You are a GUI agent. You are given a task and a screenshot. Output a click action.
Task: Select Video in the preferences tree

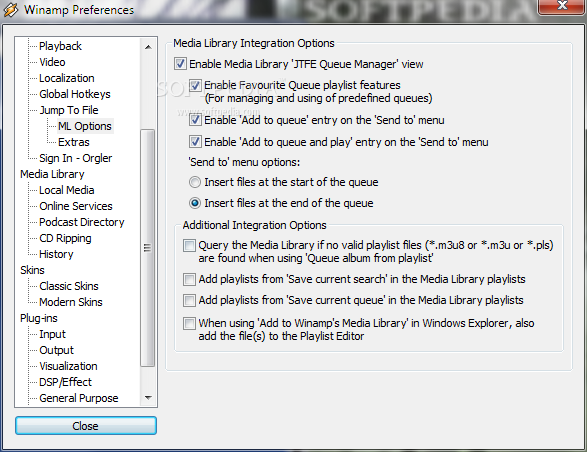click(x=52, y=62)
